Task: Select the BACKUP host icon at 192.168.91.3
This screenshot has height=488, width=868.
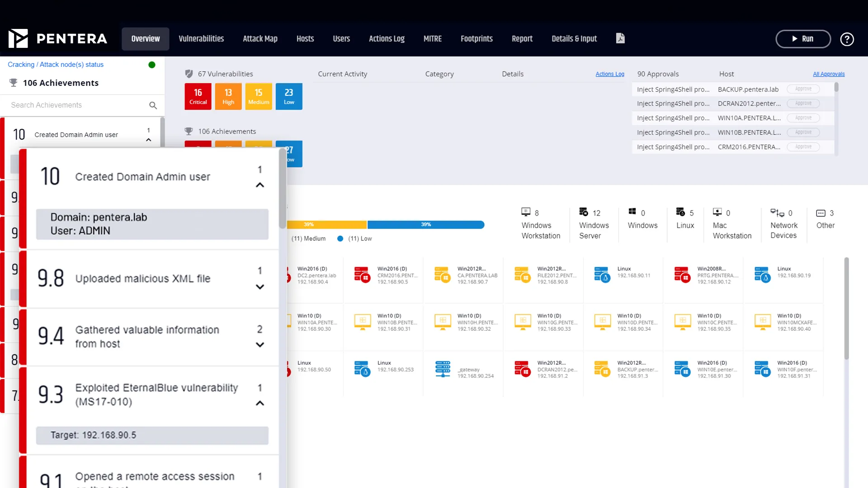Action: tap(602, 369)
